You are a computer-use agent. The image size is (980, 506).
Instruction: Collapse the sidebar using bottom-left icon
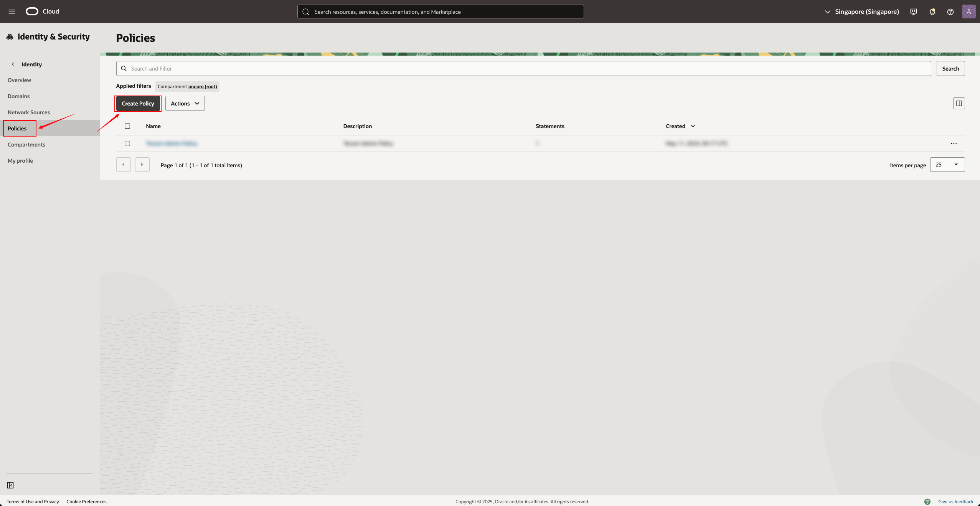10,485
